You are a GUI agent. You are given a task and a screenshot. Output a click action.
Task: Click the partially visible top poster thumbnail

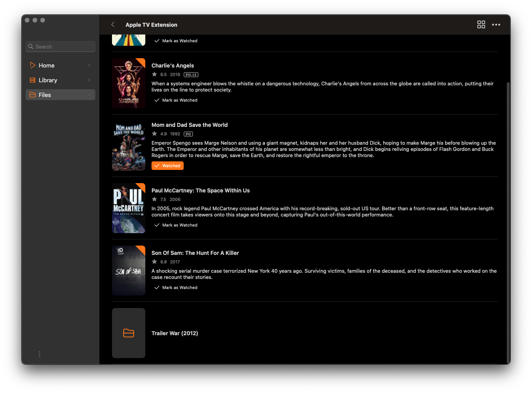(x=129, y=40)
